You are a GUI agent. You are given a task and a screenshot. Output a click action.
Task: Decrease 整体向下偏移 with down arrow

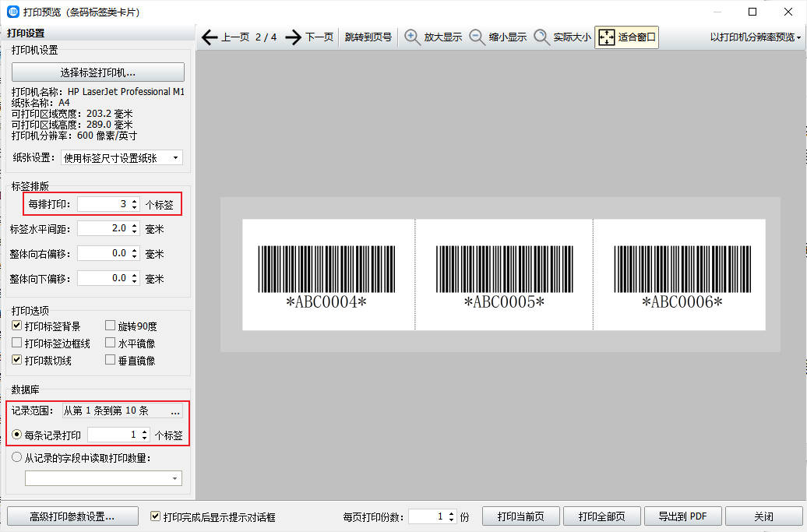(134, 281)
